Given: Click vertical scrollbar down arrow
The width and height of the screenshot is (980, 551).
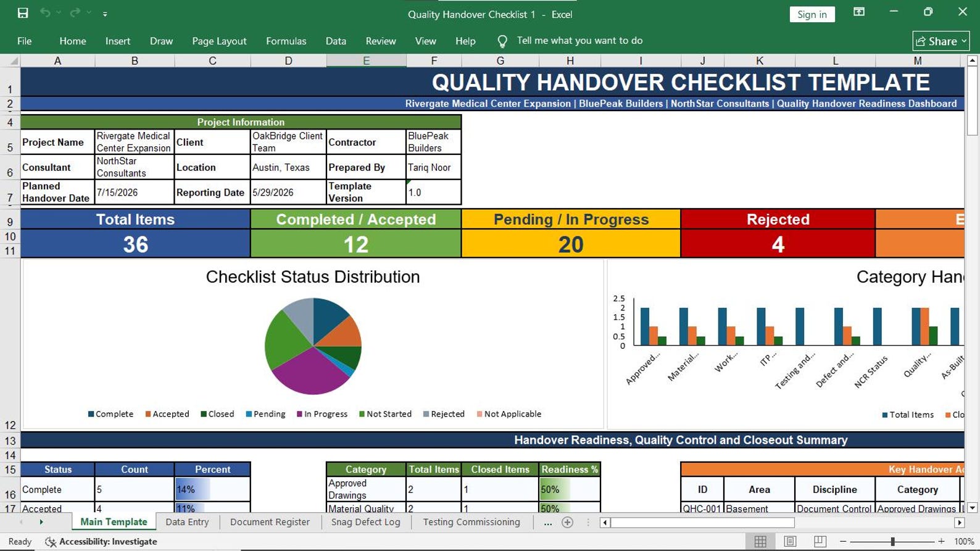Looking at the screenshot, I should 972,508.
